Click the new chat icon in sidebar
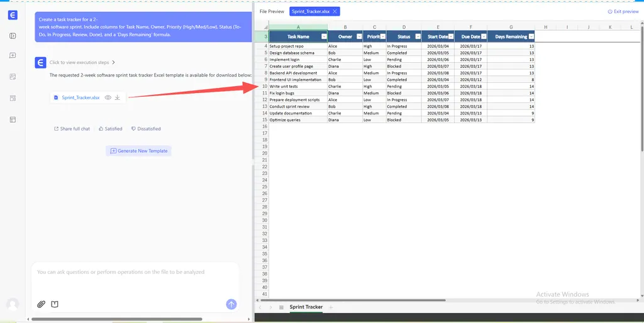644x323 pixels. coord(13,55)
